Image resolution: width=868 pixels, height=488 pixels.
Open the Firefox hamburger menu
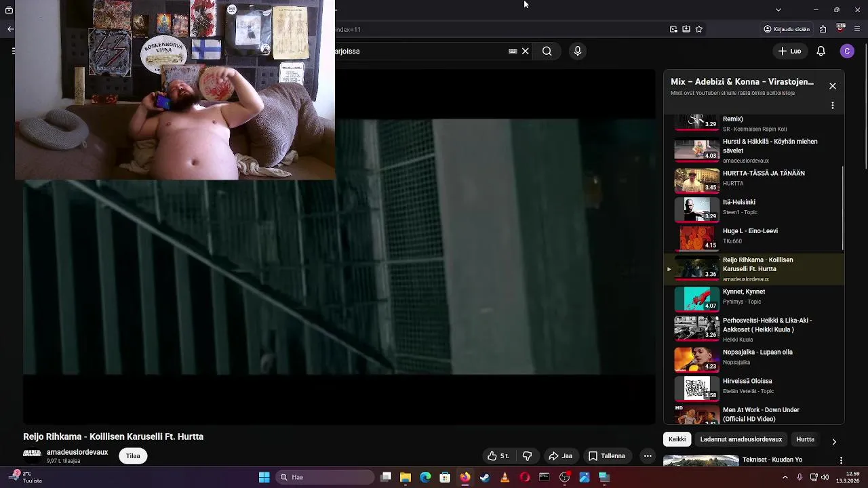858,29
